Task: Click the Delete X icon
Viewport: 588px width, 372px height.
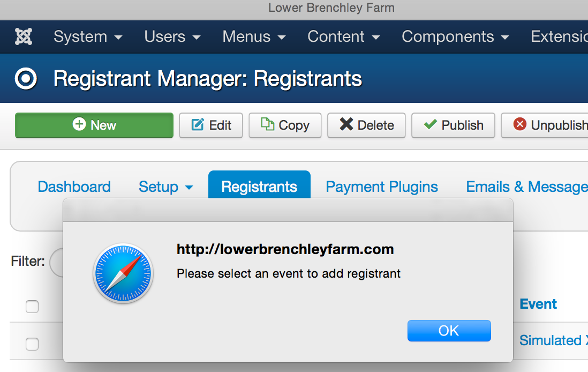Action: 346,124
